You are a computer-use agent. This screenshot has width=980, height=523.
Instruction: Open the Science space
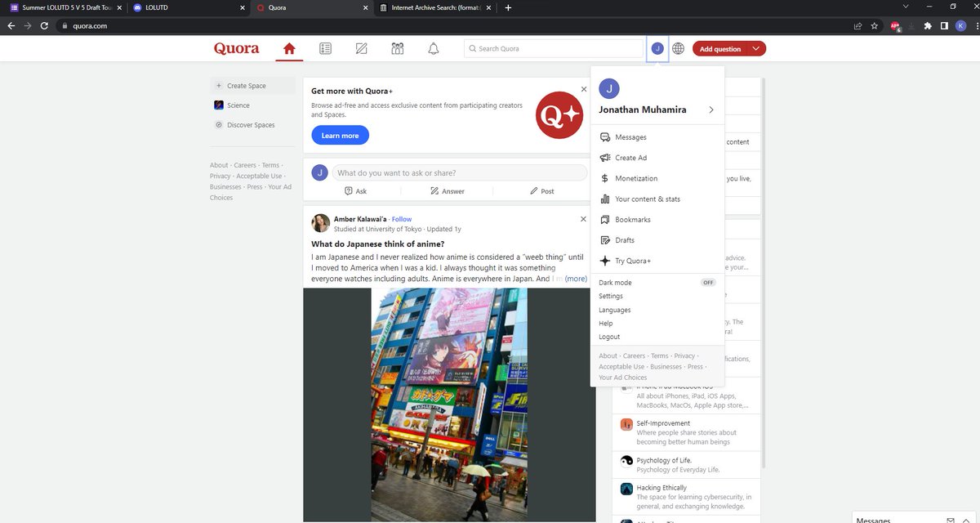(x=232, y=105)
